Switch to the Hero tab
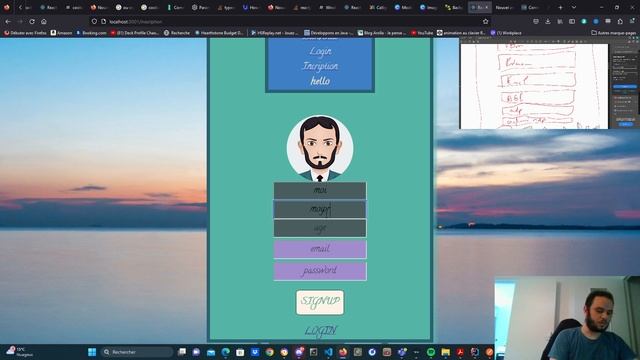This screenshot has width=640, height=360. coord(251,7)
